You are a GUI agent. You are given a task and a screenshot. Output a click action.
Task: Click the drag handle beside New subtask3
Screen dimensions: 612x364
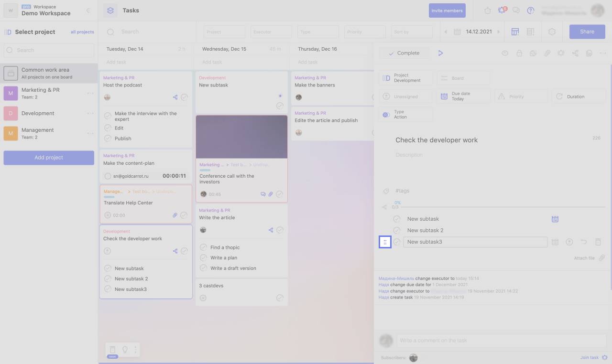[385, 242]
